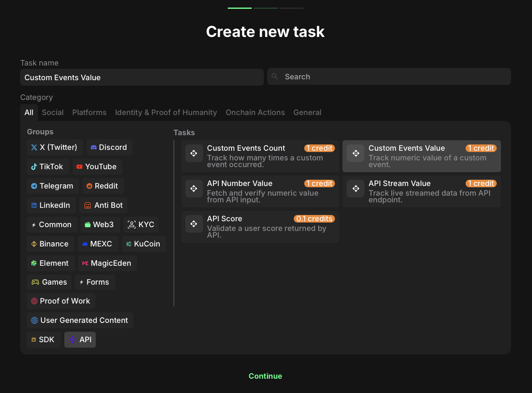Select the Proof of Work globe icon
532x393 pixels.
tap(34, 301)
